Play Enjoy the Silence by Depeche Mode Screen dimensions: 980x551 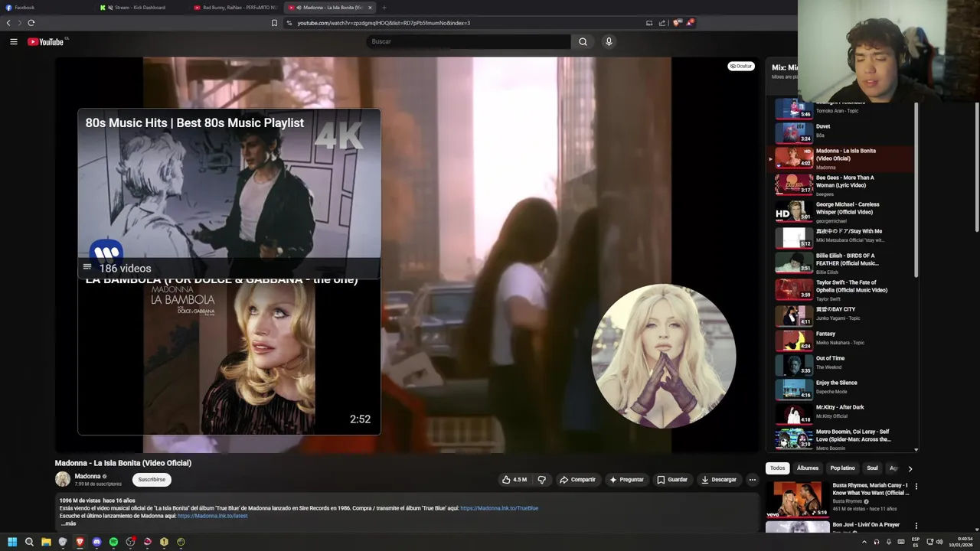coord(840,389)
